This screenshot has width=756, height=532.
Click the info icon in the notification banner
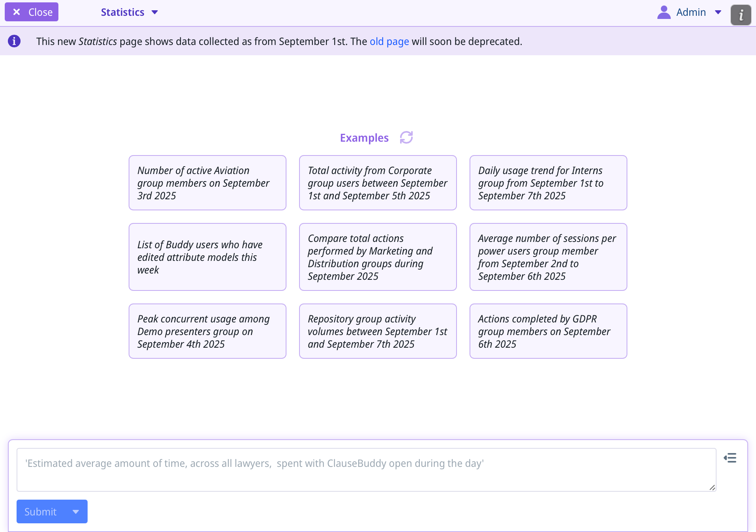pos(14,41)
